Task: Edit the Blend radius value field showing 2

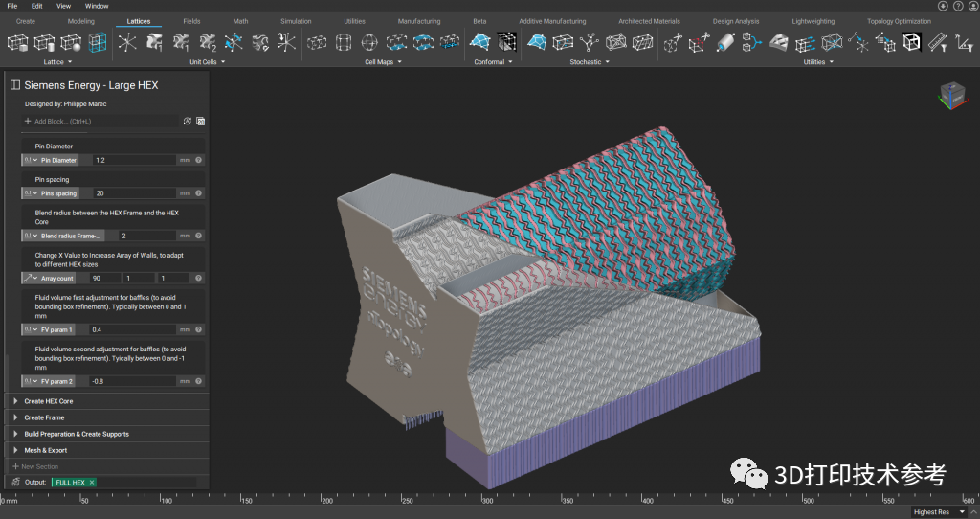Action: click(x=147, y=236)
